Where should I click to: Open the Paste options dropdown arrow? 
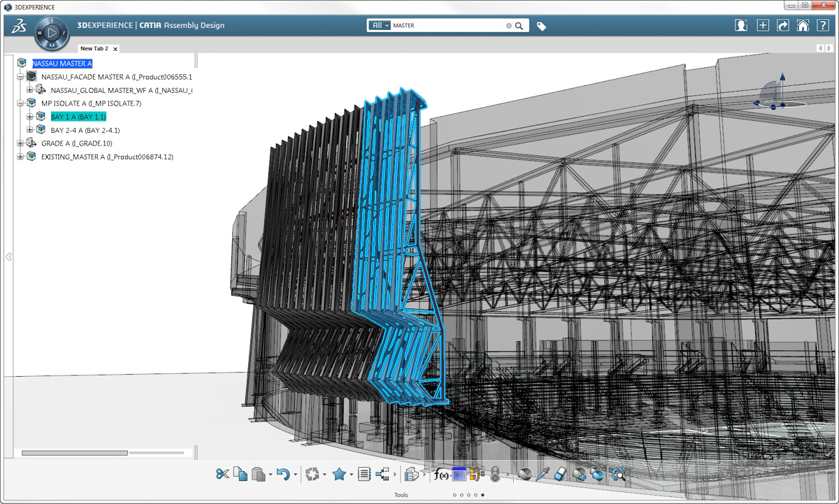[x=271, y=475]
